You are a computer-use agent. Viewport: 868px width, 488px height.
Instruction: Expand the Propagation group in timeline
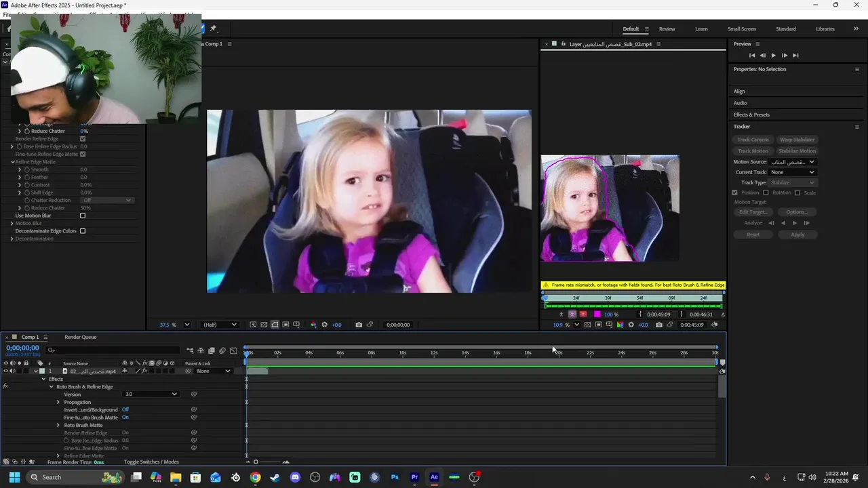tap(58, 402)
